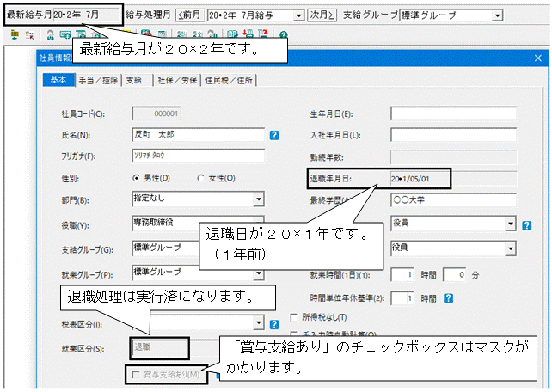Click the help icon beside the 氏名 field
The height and width of the screenshot is (392, 552).
274,135
